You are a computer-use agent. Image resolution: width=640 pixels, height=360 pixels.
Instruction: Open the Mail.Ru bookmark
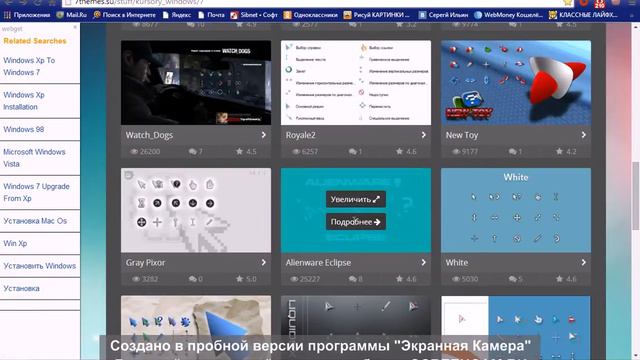72,15
